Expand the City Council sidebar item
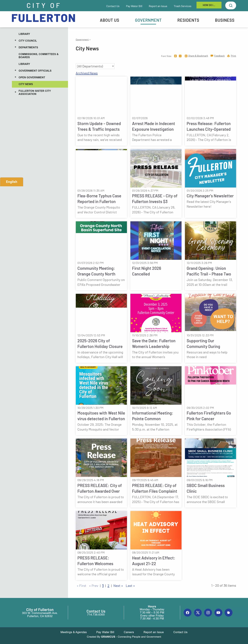Viewport: 248px width, 644px height. (x=15, y=40)
